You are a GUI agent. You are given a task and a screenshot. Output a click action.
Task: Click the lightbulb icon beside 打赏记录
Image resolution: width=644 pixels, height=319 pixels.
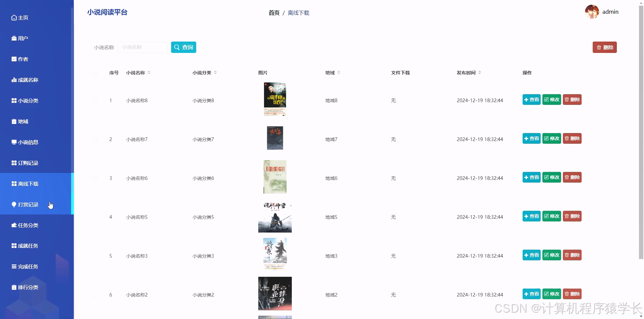(x=14, y=205)
